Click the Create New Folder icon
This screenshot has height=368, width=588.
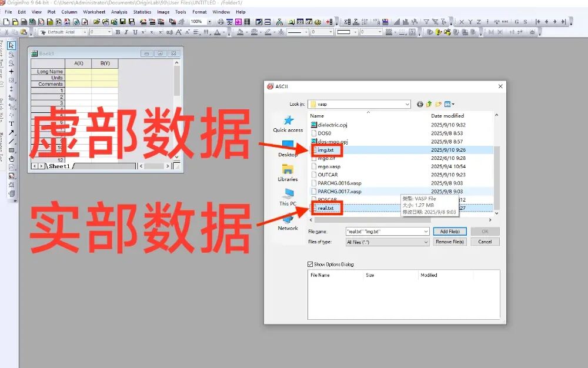click(438, 104)
